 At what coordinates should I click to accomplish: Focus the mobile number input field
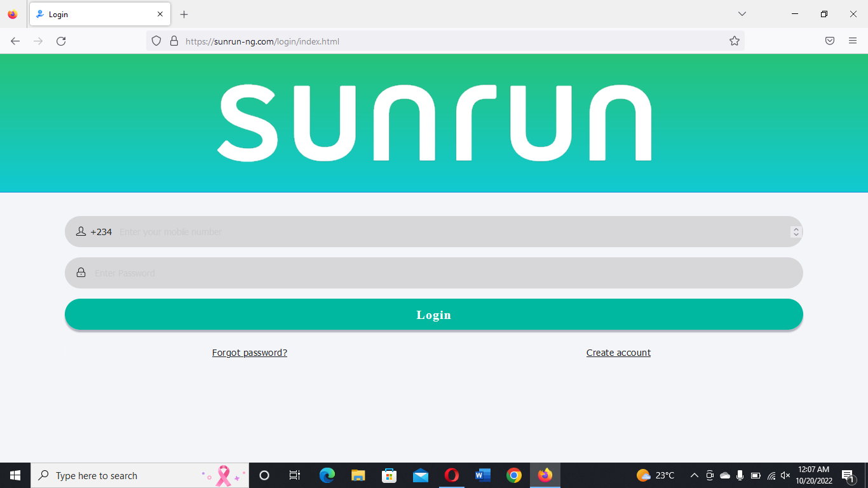pos(434,232)
